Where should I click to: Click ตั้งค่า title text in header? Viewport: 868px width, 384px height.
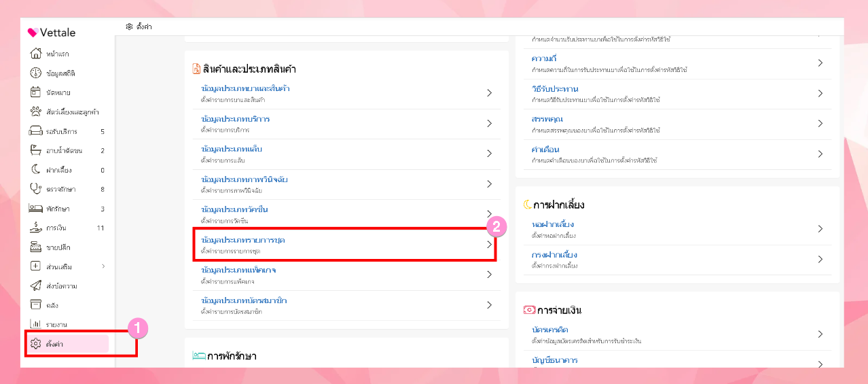(x=144, y=27)
